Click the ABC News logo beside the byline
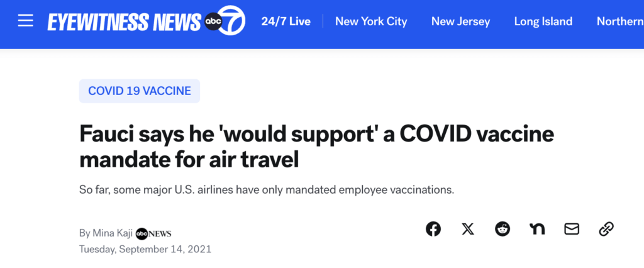Image resolution: width=644 pixels, height=268 pixels. point(153,233)
